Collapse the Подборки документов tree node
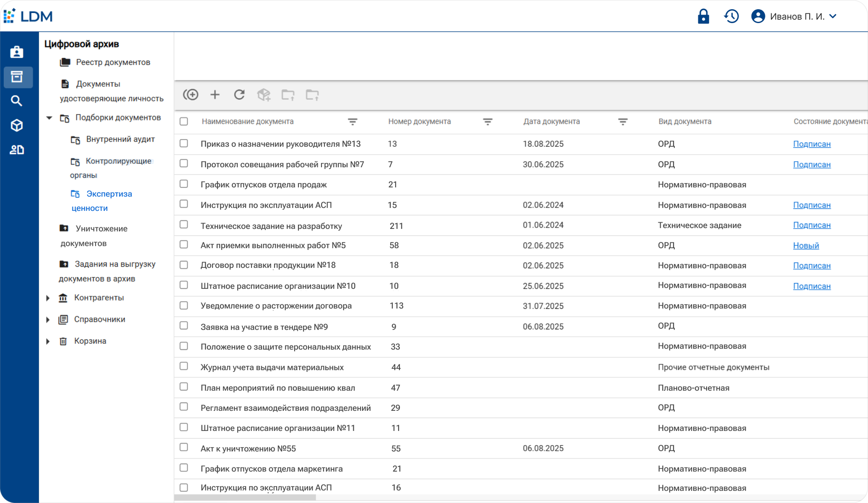The image size is (868, 503). tap(49, 118)
